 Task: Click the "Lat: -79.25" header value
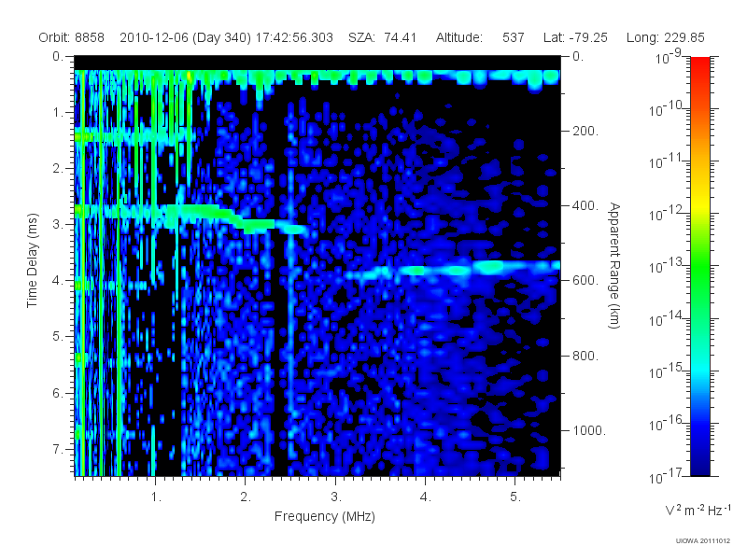(x=575, y=37)
